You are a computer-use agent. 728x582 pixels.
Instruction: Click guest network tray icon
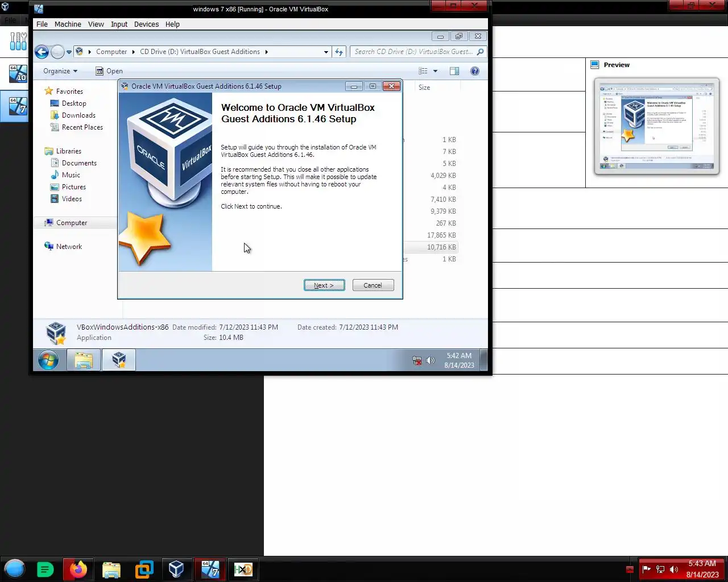tap(417, 360)
